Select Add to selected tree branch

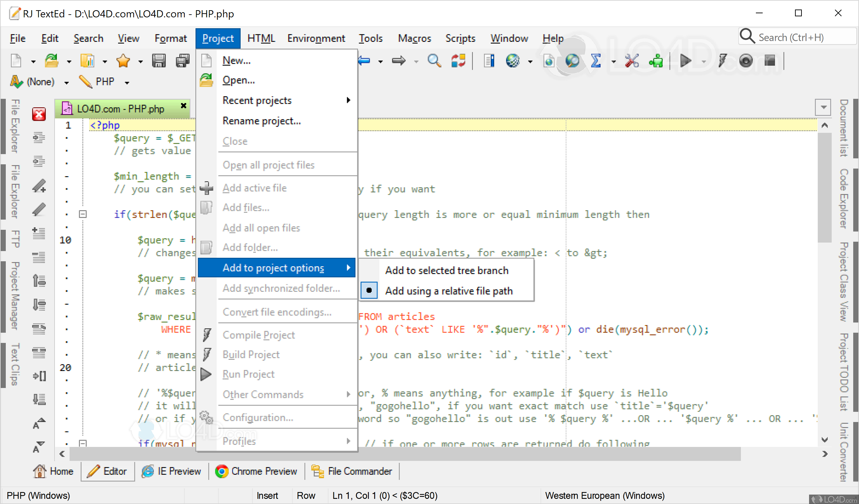(447, 270)
